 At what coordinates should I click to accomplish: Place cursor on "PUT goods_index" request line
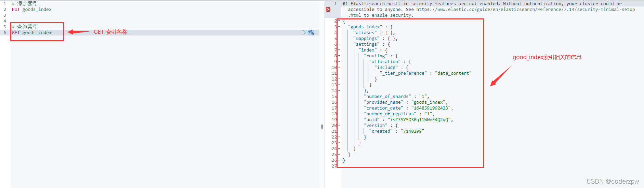pyautogui.click(x=32, y=10)
